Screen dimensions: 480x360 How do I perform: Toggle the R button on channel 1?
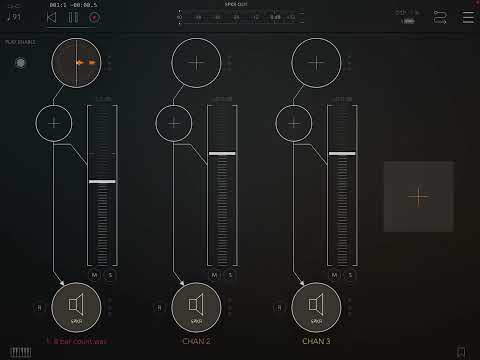[39, 308]
